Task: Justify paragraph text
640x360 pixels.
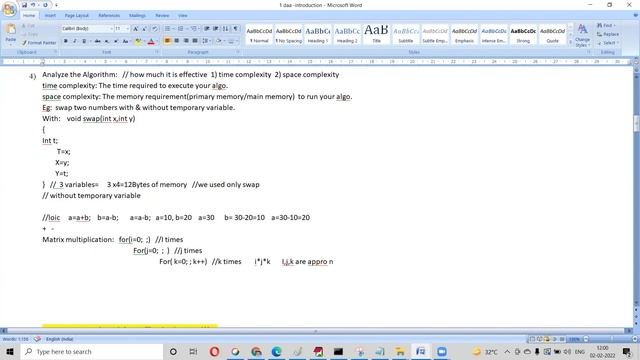Action: tap(195, 41)
